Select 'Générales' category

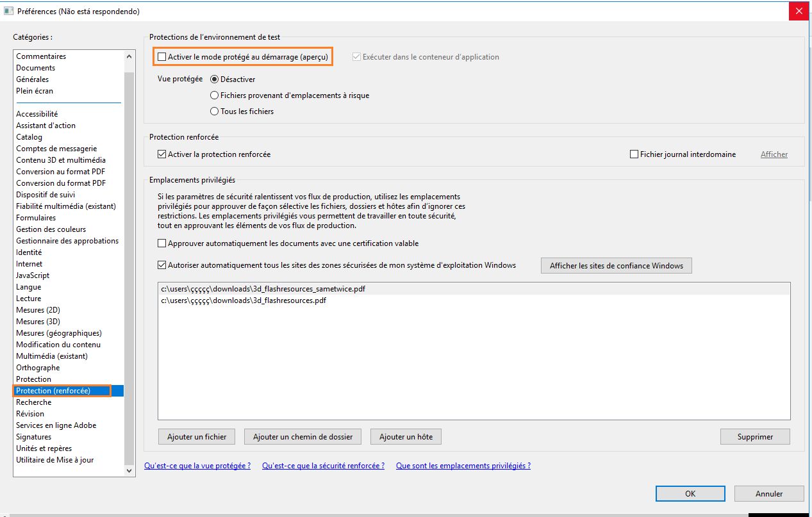coord(33,79)
